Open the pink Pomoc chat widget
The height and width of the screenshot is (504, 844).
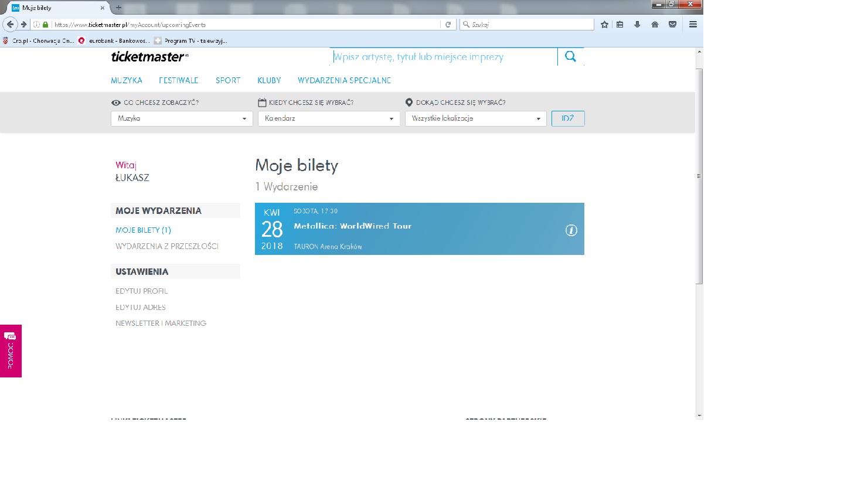(x=11, y=350)
